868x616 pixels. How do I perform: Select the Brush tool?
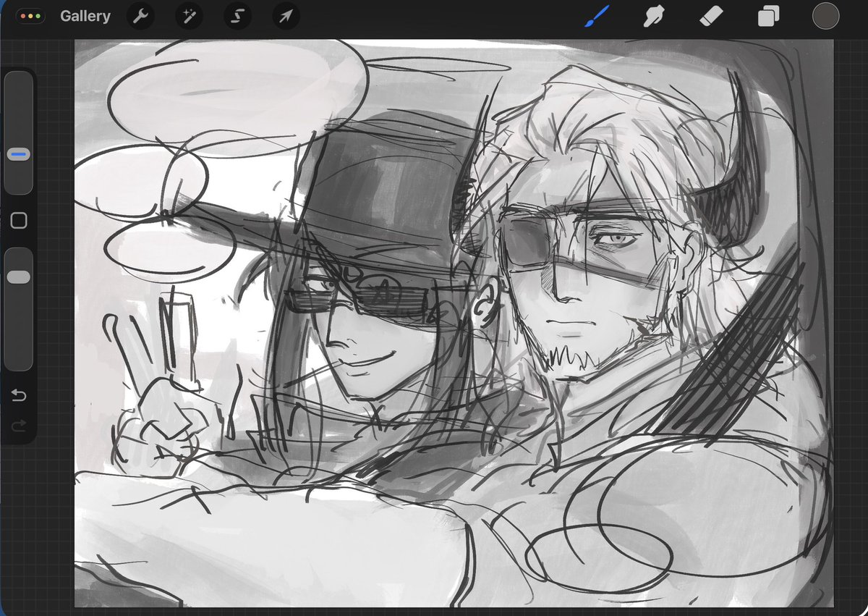pos(597,15)
